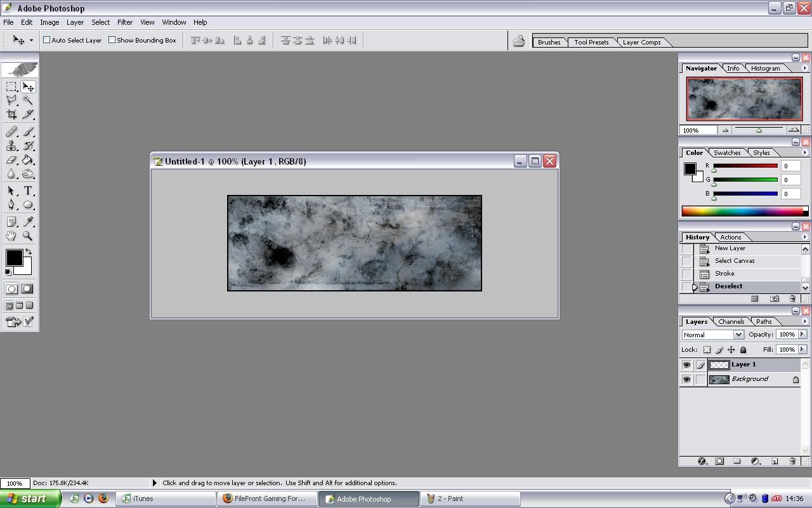Screen dimensions: 812x508
Task: Click the foreground color swatch in toolbox
Action: [x=14, y=257]
